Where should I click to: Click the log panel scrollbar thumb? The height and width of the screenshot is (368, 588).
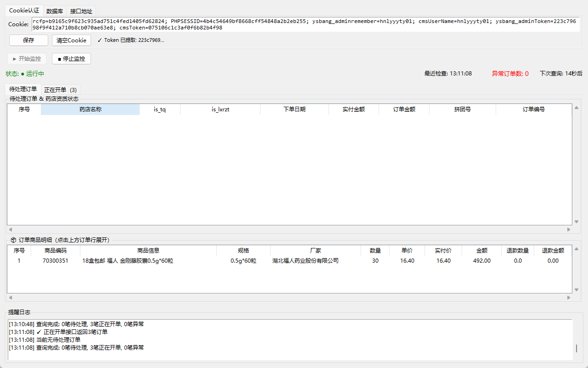point(577,349)
